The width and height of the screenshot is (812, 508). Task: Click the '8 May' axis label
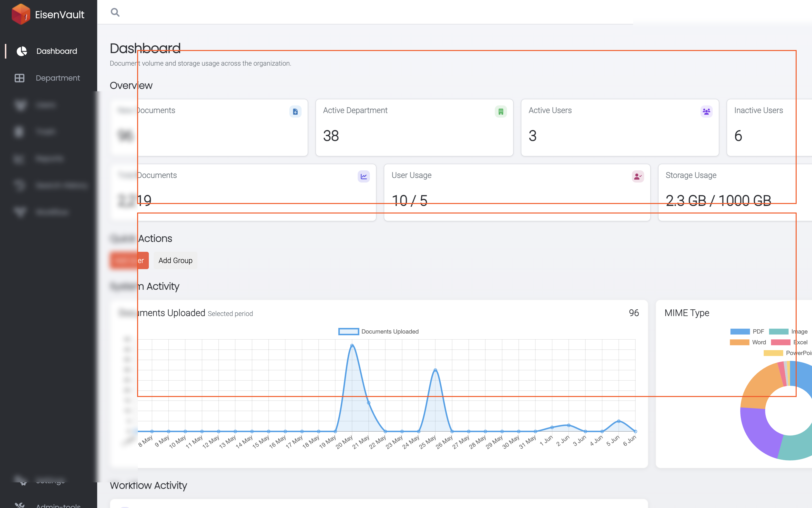click(x=145, y=441)
